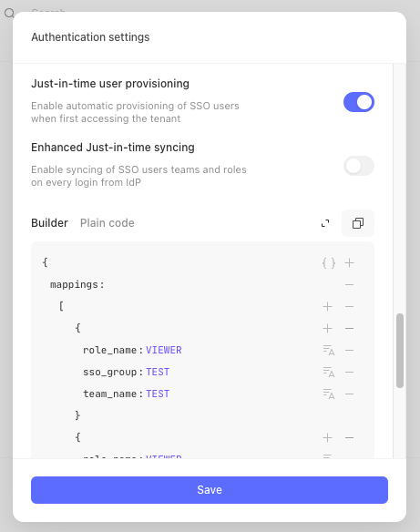Delete the team_name TEST entry

(350, 394)
